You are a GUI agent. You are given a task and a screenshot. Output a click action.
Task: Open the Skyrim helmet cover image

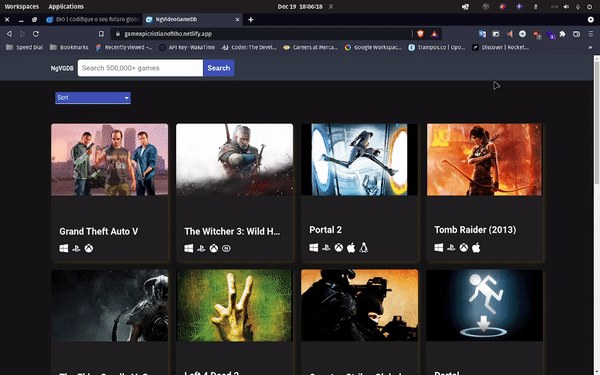pos(109,305)
